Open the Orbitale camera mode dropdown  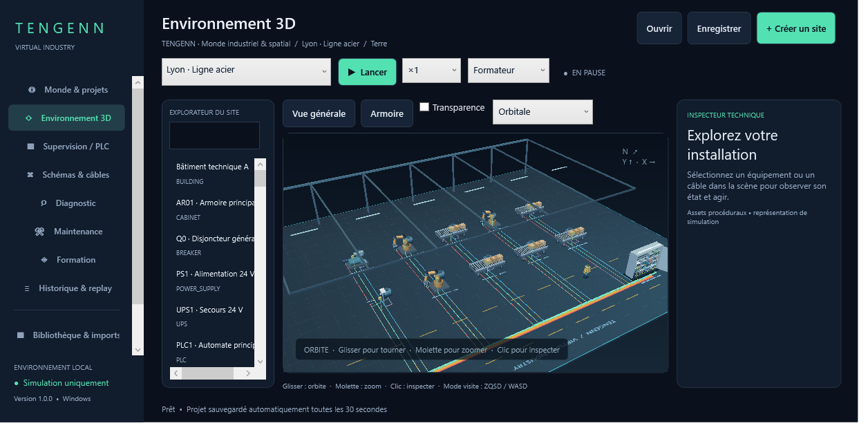coord(542,112)
